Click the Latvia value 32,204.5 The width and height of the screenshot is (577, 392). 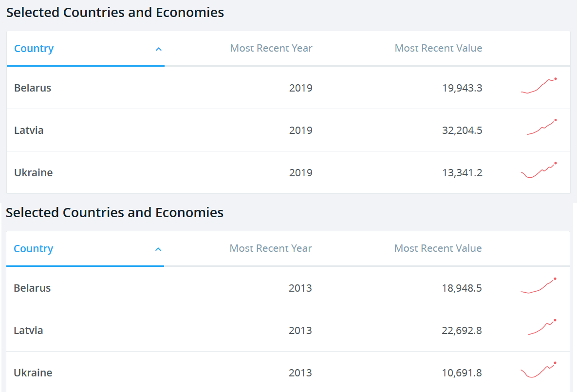tap(462, 131)
